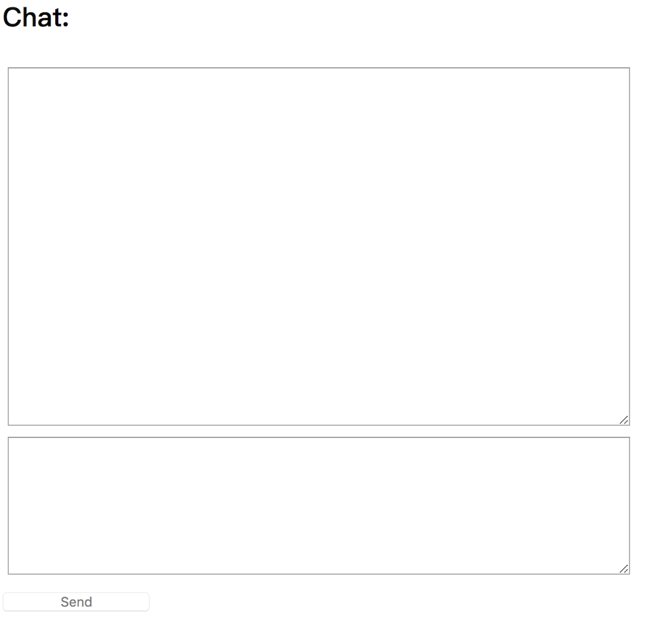Submit the message with Send
This screenshot has height=621, width=672.
click(x=76, y=602)
